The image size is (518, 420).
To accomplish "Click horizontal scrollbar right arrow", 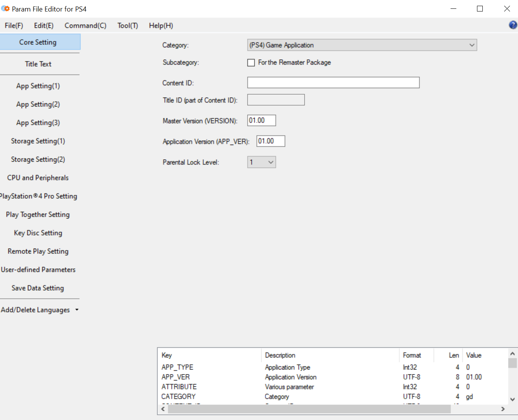I will point(503,409).
